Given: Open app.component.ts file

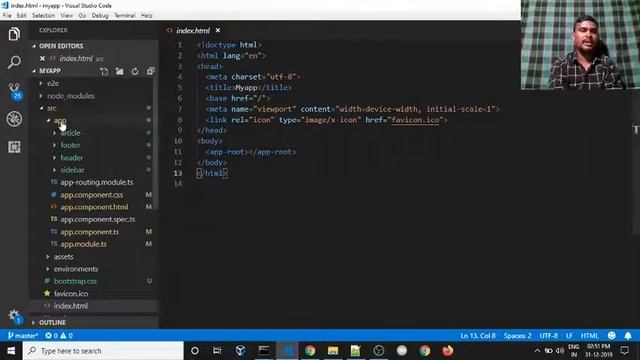Looking at the screenshot, I should click(89, 232).
